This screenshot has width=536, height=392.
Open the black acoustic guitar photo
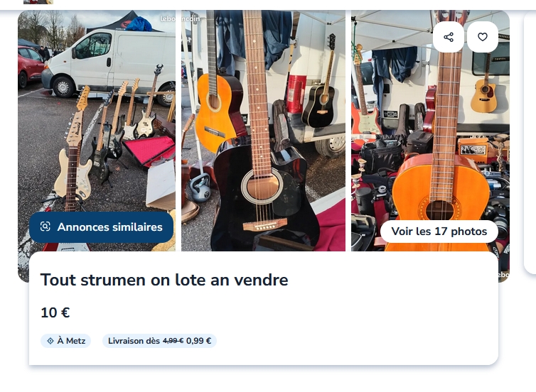click(263, 131)
